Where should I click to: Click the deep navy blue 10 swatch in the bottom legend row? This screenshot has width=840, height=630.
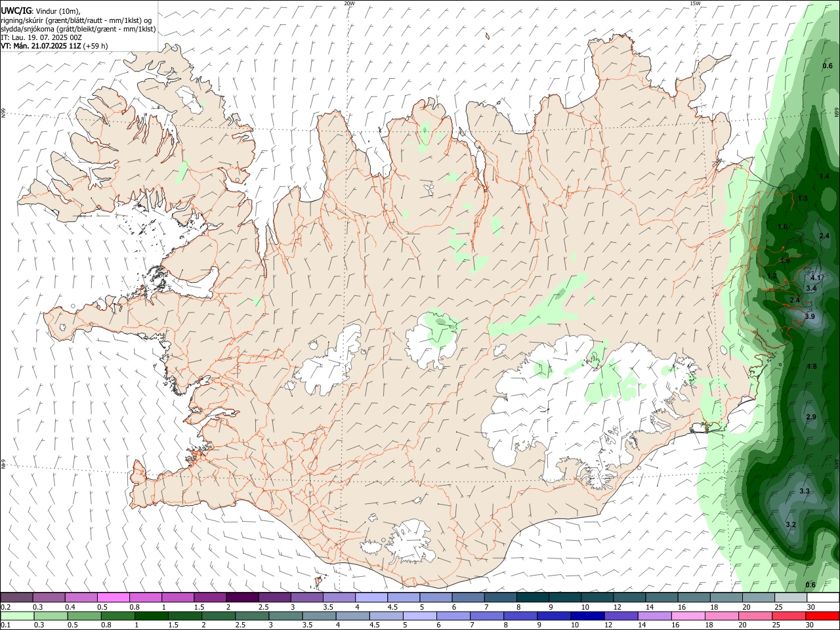[587, 616]
